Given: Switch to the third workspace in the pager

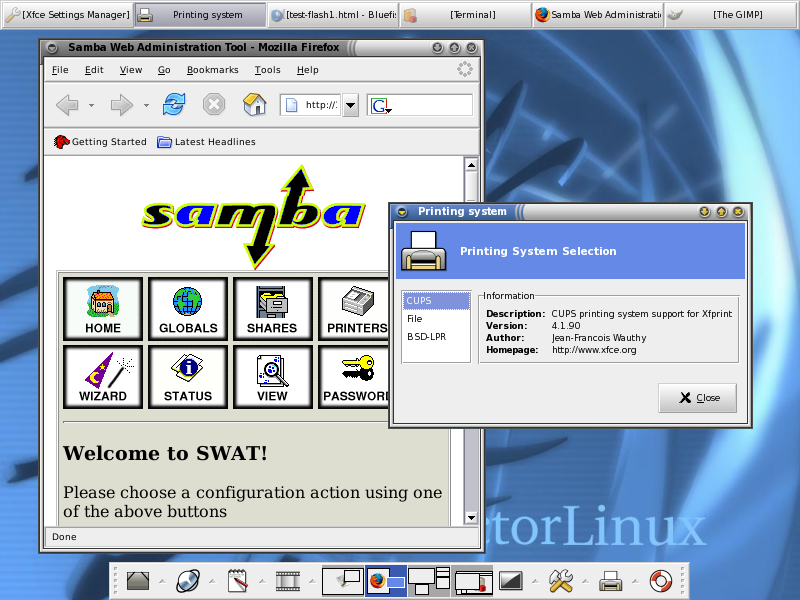Looking at the screenshot, I should pos(429,581).
